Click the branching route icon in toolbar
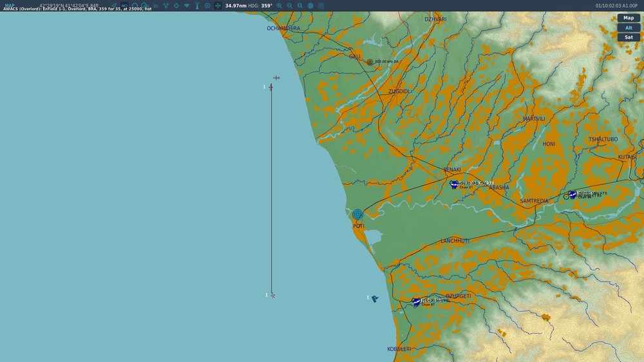 (166, 6)
